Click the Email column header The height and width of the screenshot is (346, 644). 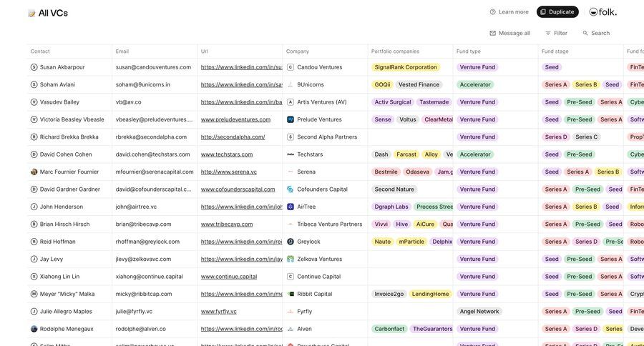click(x=122, y=51)
